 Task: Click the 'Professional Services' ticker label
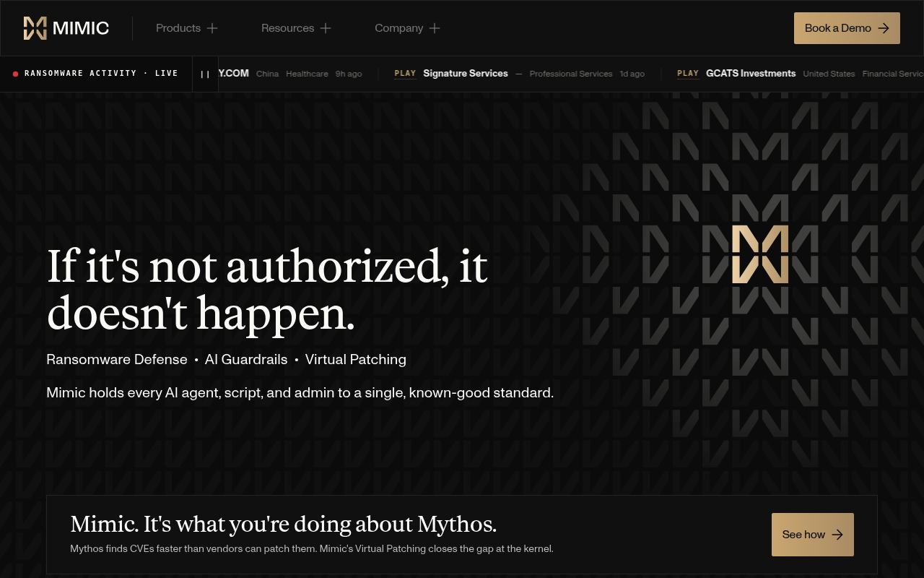[571, 74]
